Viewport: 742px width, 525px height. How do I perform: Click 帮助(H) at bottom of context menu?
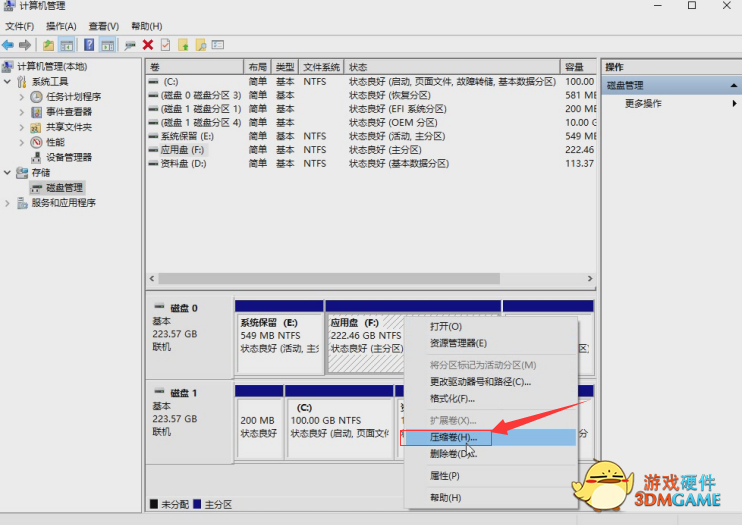[490, 498]
